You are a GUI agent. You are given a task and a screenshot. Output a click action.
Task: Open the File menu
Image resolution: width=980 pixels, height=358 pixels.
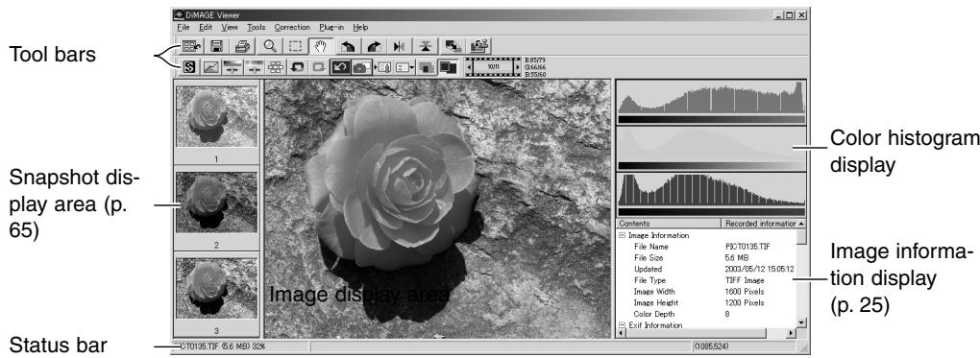click(x=184, y=28)
